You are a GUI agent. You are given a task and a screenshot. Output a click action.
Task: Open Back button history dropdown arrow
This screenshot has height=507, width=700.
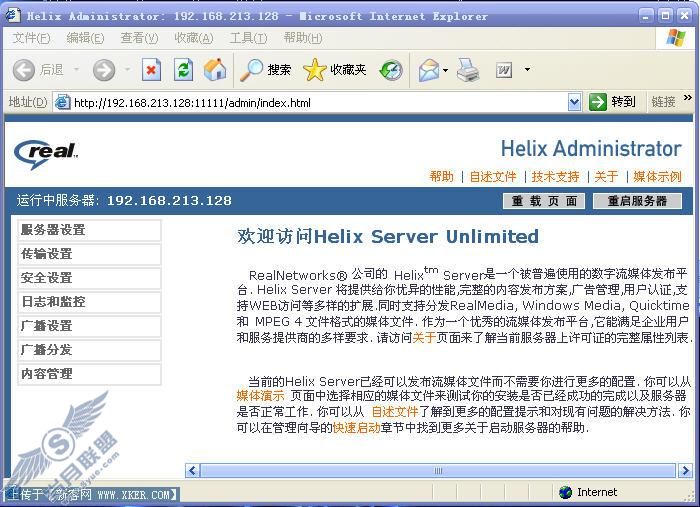point(76,69)
